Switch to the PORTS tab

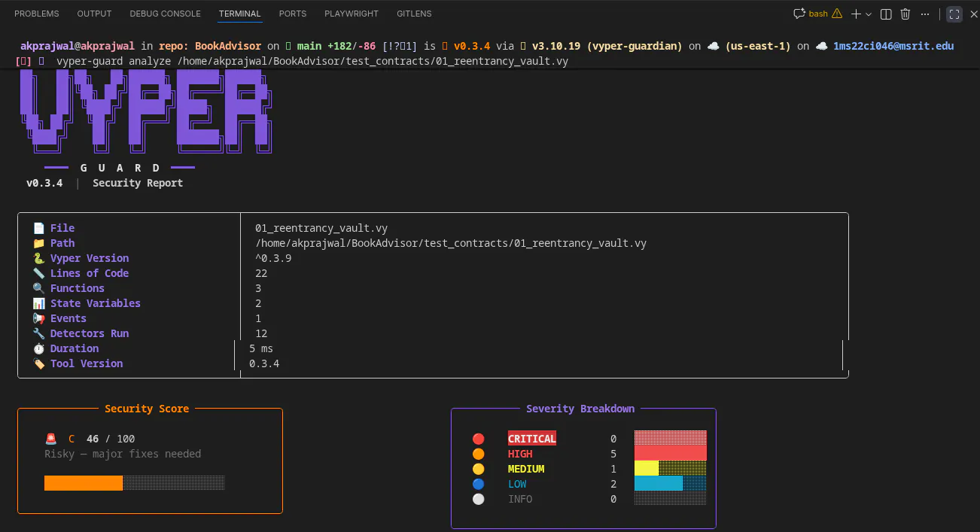293,14
